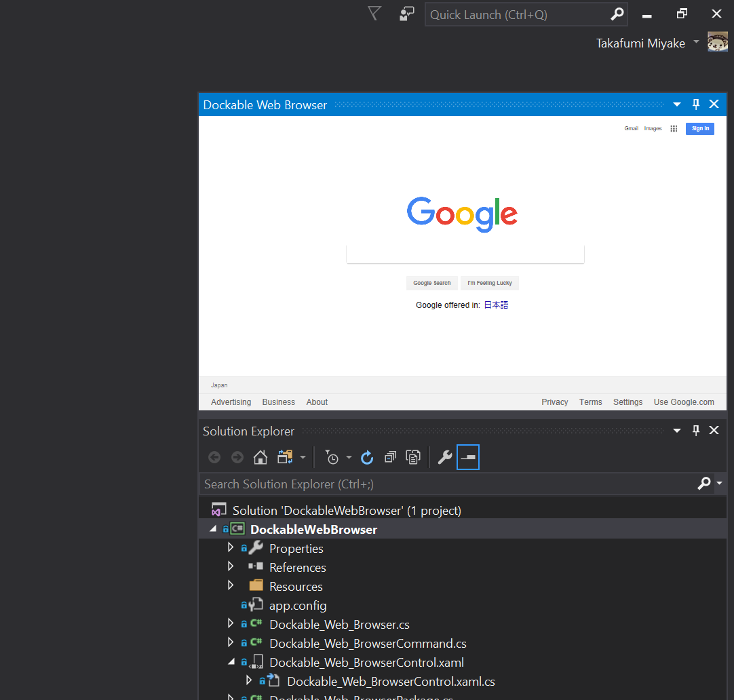Collapse Dockable_Web_BrowserControl.xaml node
The height and width of the screenshot is (700, 734).
(x=231, y=661)
